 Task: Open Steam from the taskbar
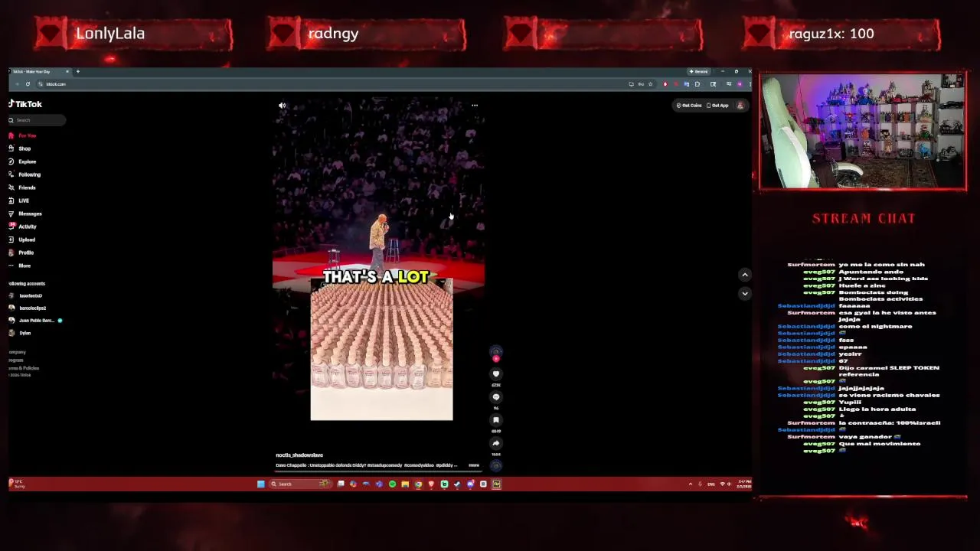(x=457, y=484)
